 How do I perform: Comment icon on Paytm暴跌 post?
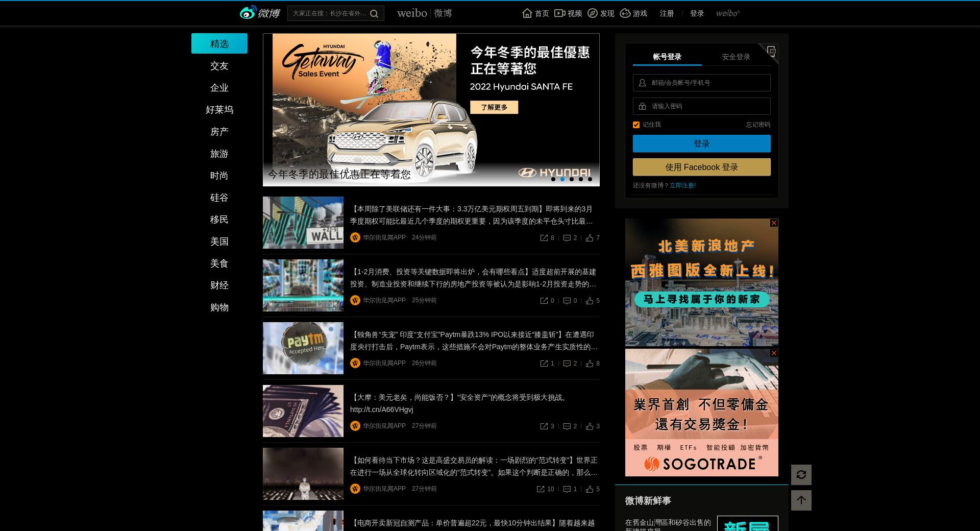567,364
